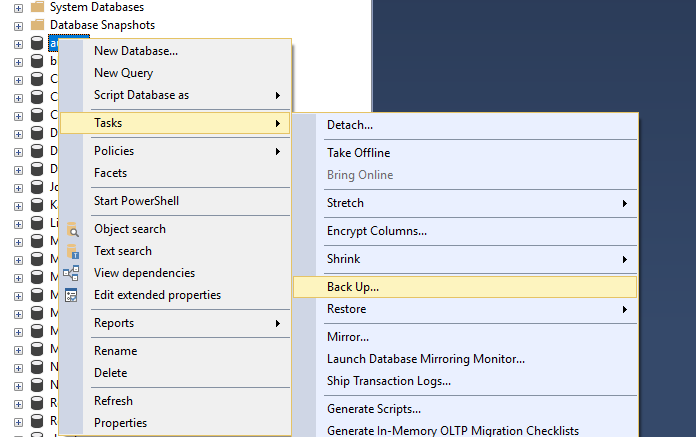Screen dimensions: 696x437
Task: Select Start PowerShell menu item
Action: click(136, 201)
